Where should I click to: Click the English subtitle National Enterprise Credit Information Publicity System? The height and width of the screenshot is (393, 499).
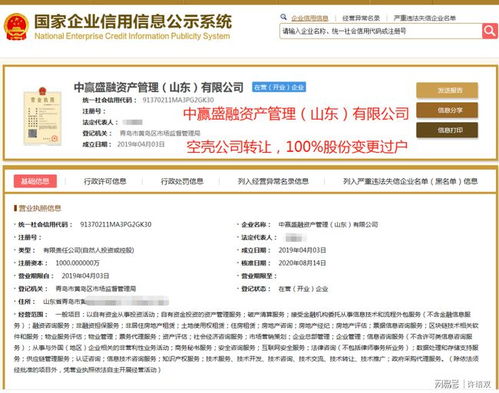point(132,36)
